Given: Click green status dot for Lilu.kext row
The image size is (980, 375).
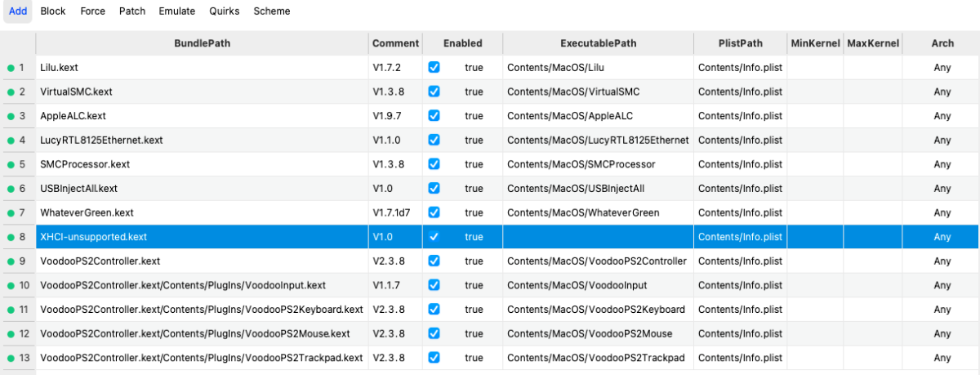Looking at the screenshot, I should point(11,68).
